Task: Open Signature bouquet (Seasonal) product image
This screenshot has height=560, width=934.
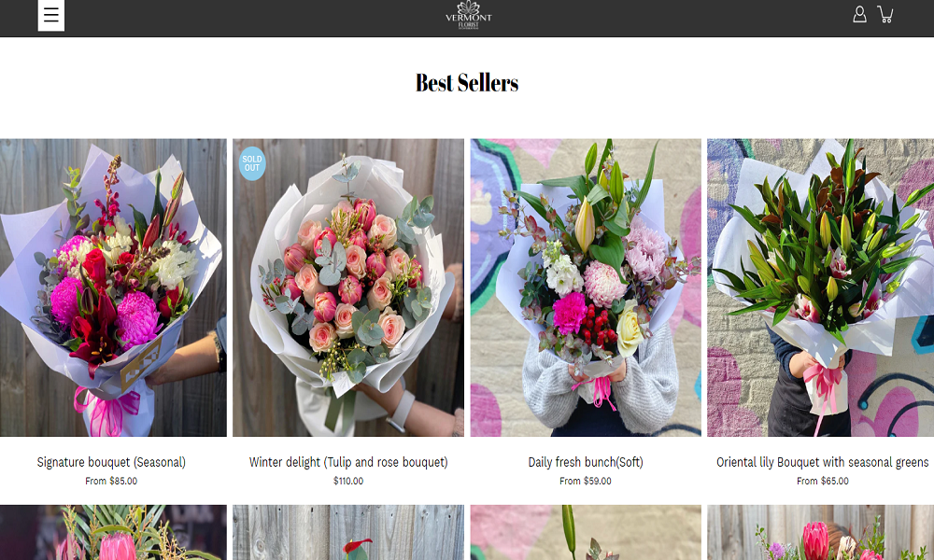Action: coord(113,287)
